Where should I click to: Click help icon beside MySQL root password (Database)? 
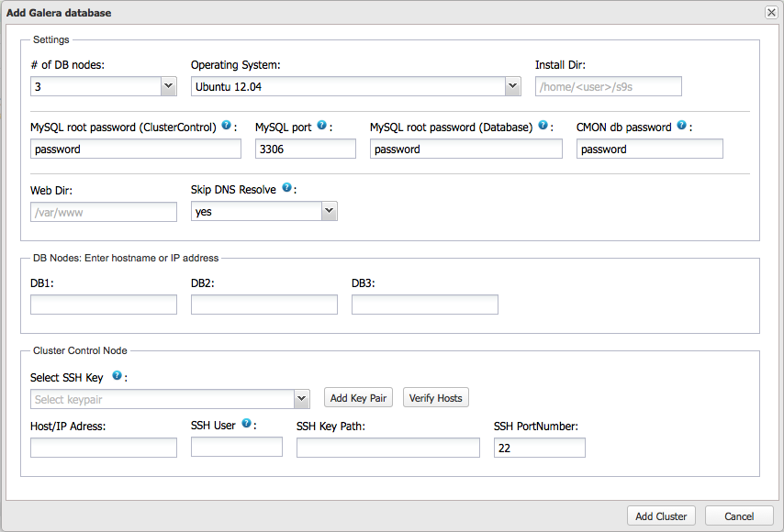point(543,126)
